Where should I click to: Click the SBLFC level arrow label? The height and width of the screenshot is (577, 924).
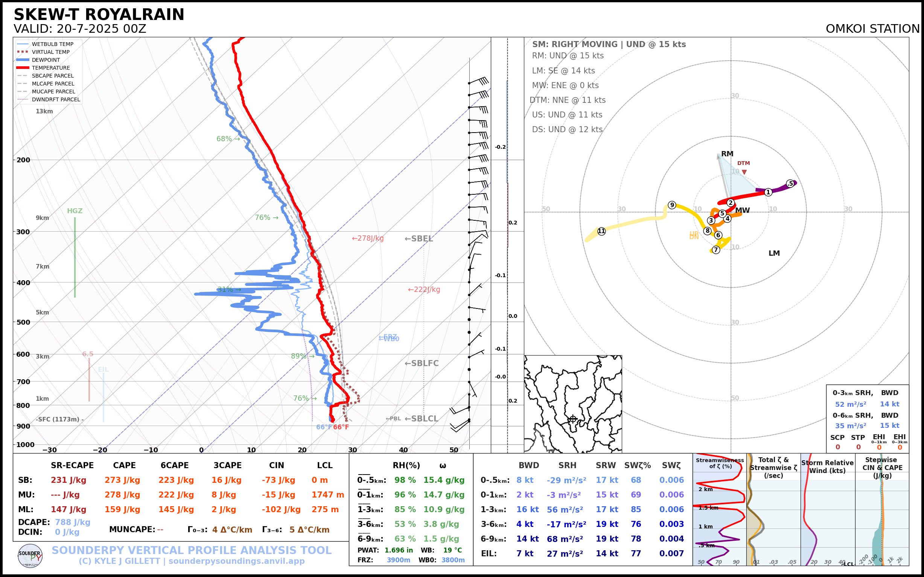click(x=422, y=363)
